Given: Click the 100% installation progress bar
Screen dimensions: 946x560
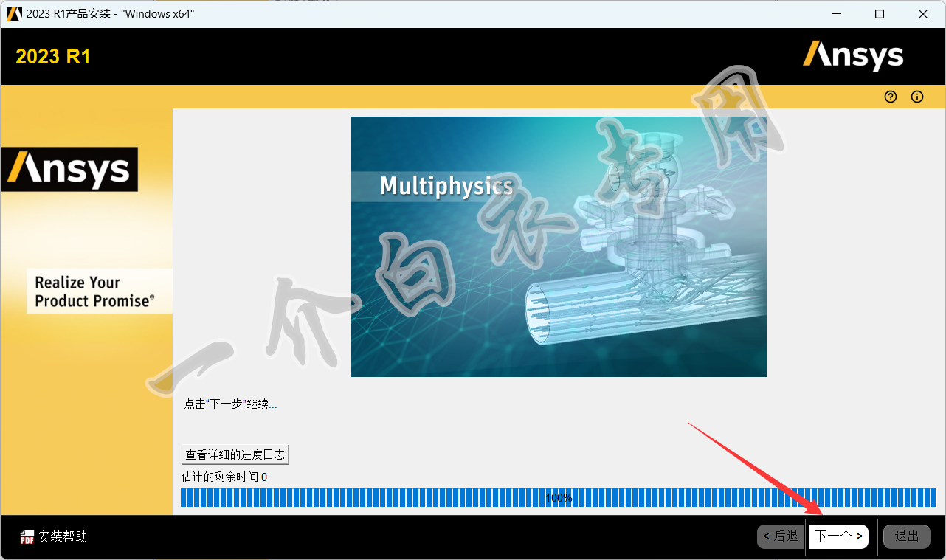Looking at the screenshot, I should point(558,498).
